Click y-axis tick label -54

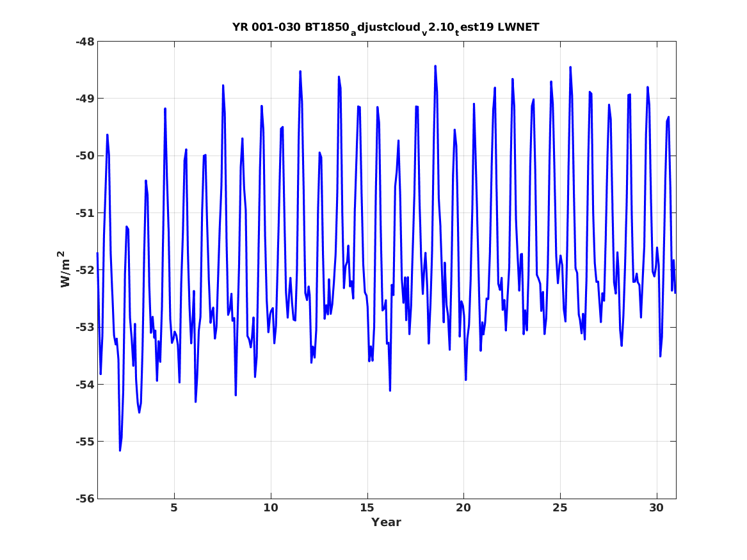click(x=85, y=384)
